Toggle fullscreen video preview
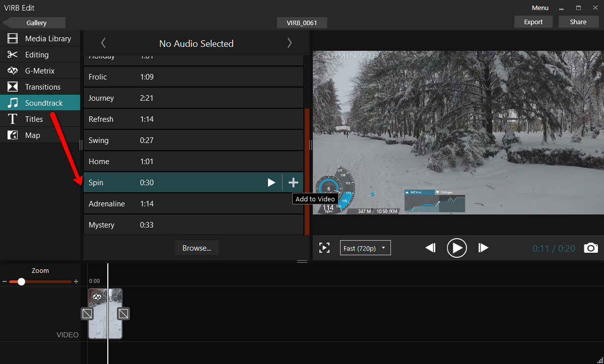Image resolution: width=604 pixels, height=364 pixels. click(x=324, y=248)
